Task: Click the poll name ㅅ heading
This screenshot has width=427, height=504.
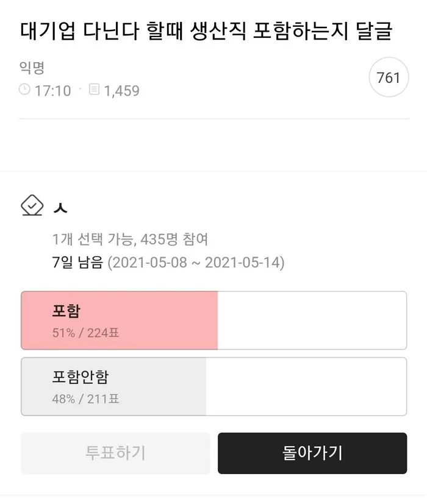Action: tap(61, 206)
